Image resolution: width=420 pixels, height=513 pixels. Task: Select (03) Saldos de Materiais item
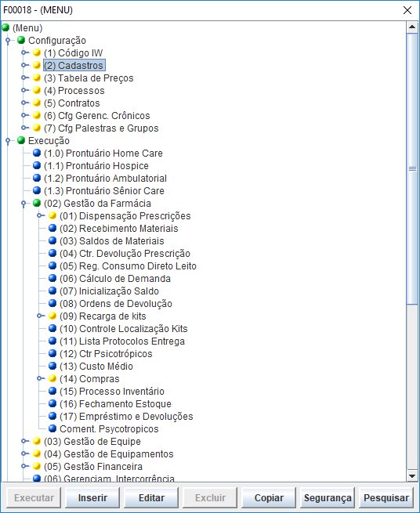[111, 240]
